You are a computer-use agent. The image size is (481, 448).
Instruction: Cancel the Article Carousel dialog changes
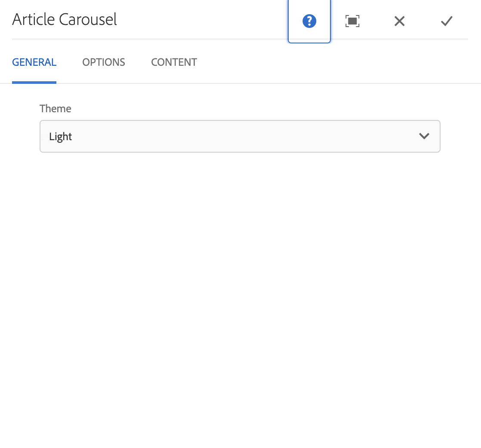(x=399, y=21)
